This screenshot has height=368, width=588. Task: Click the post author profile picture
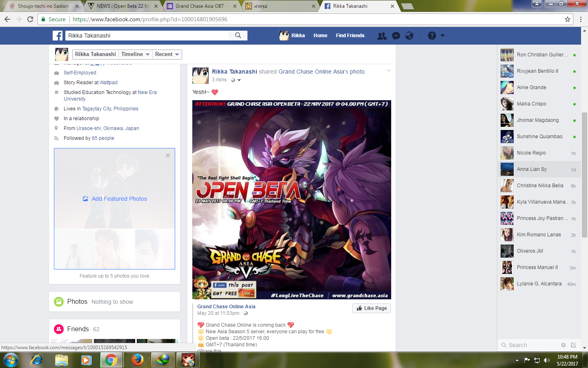200,76
